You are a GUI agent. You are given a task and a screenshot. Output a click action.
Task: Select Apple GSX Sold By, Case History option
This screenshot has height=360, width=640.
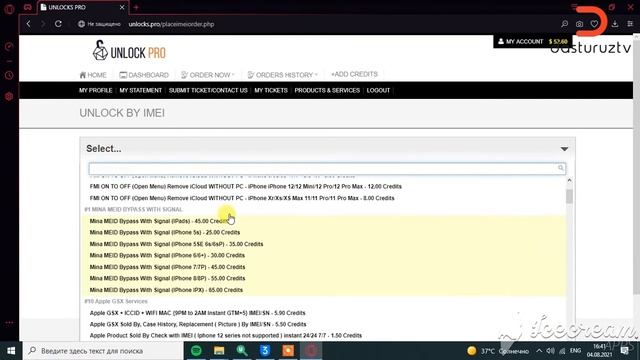tap(198, 324)
